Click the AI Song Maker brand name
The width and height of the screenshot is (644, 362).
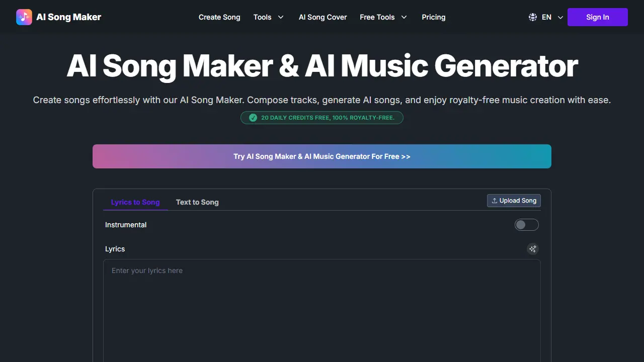tap(69, 17)
